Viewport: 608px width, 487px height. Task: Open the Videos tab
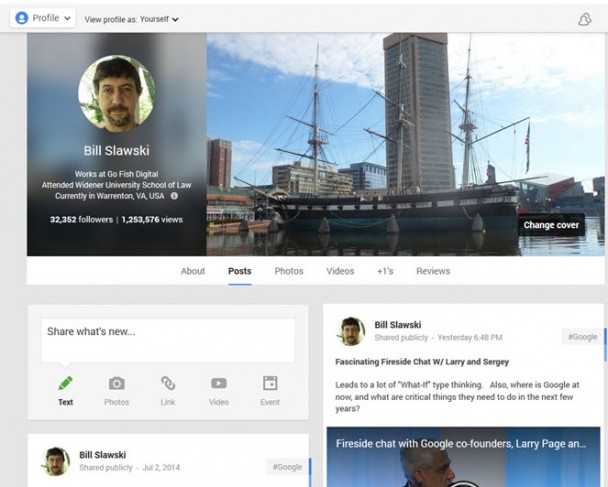(x=340, y=271)
